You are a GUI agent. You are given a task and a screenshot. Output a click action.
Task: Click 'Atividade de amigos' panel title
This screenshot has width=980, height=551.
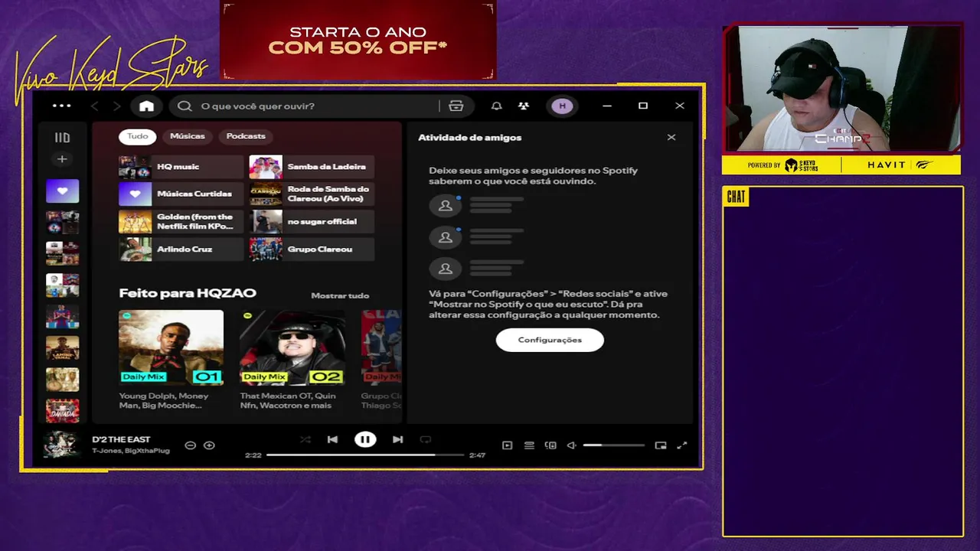click(x=469, y=138)
